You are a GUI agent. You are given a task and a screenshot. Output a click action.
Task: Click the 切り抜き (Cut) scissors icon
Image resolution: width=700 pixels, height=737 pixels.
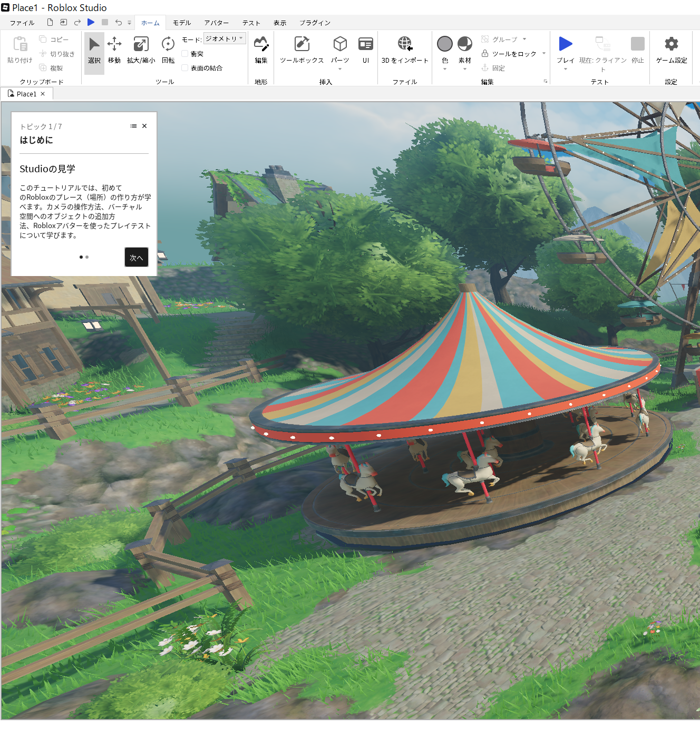tap(43, 53)
